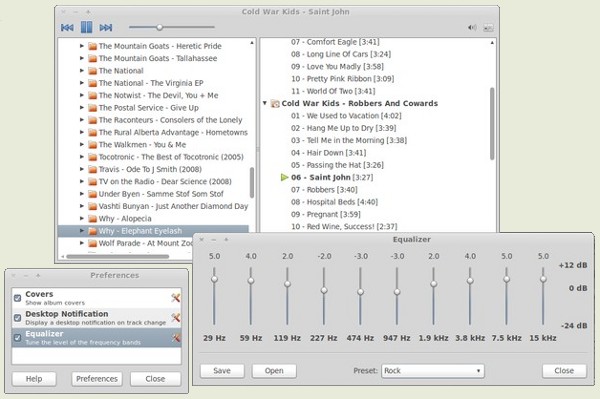Collapse Cold War Kids - Robbers And Cowards album
600x399 pixels.
coord(265,103)
